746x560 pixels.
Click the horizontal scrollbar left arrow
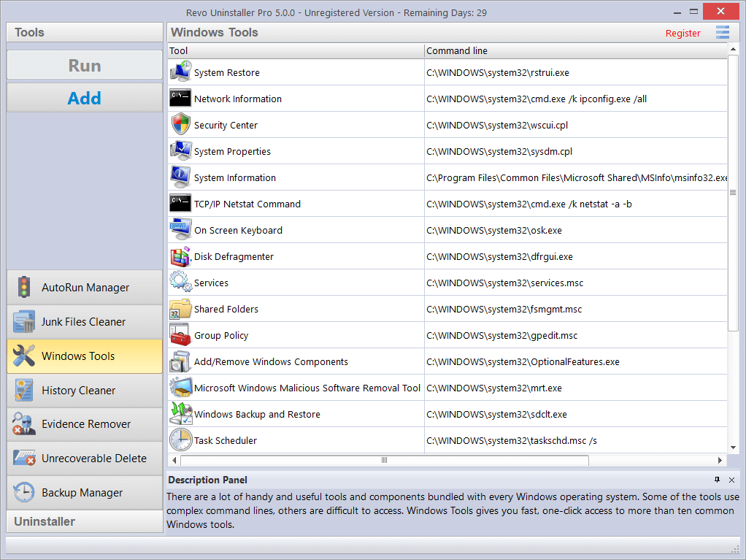174,460
